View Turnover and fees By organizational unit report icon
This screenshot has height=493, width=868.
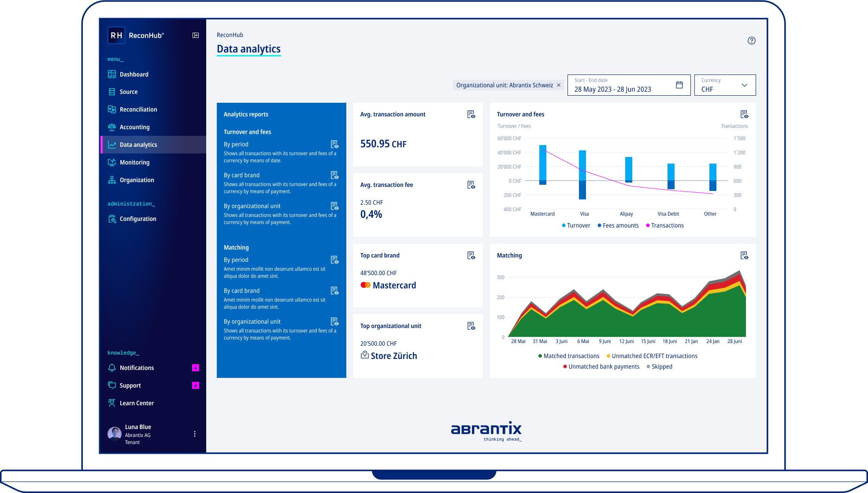coord(335,206)
